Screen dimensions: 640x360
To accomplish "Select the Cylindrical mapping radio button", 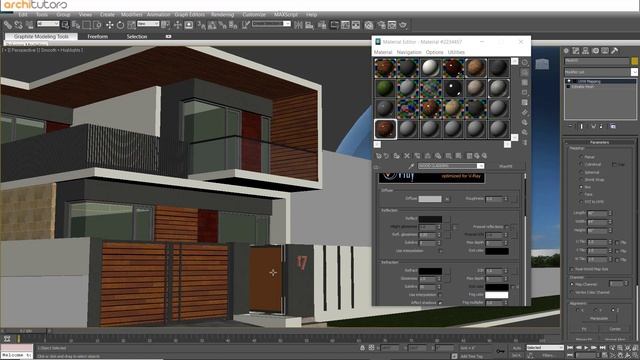I will tap(580, 164).
